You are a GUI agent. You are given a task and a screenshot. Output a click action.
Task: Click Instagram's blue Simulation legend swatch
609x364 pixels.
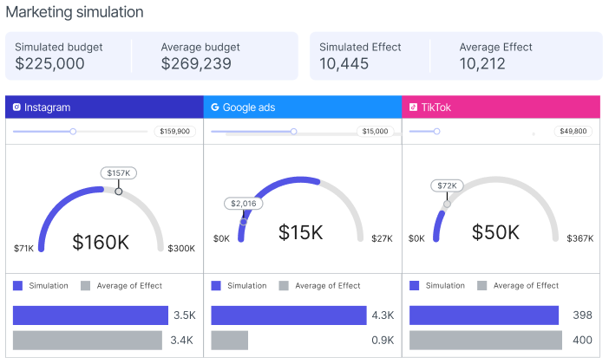17,285
